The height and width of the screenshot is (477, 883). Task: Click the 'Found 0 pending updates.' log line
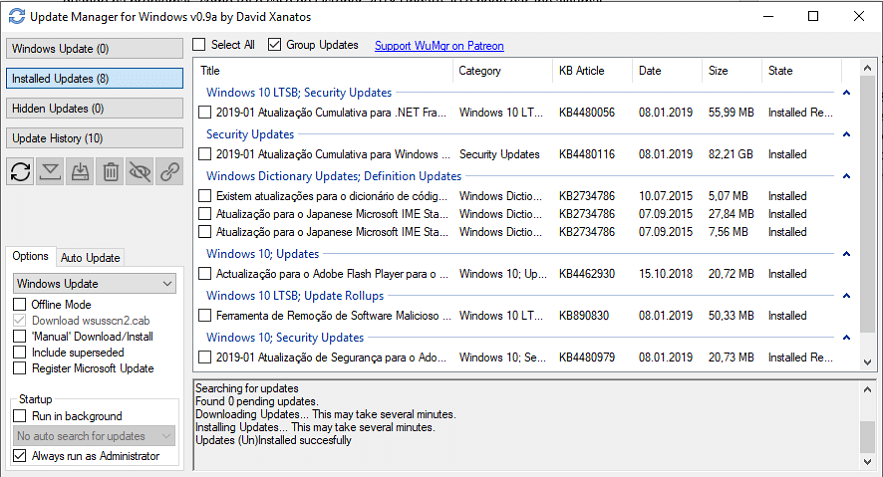257,402
